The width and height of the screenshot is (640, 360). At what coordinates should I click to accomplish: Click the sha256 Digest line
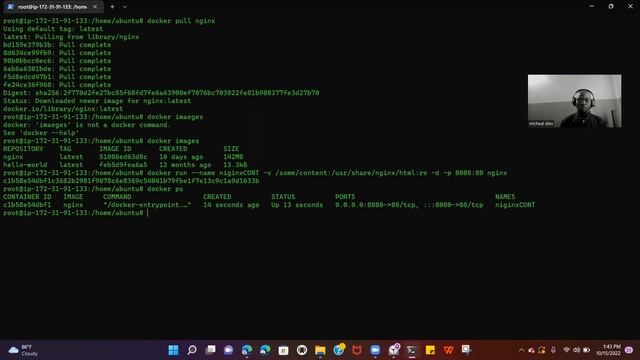[161, 93]
